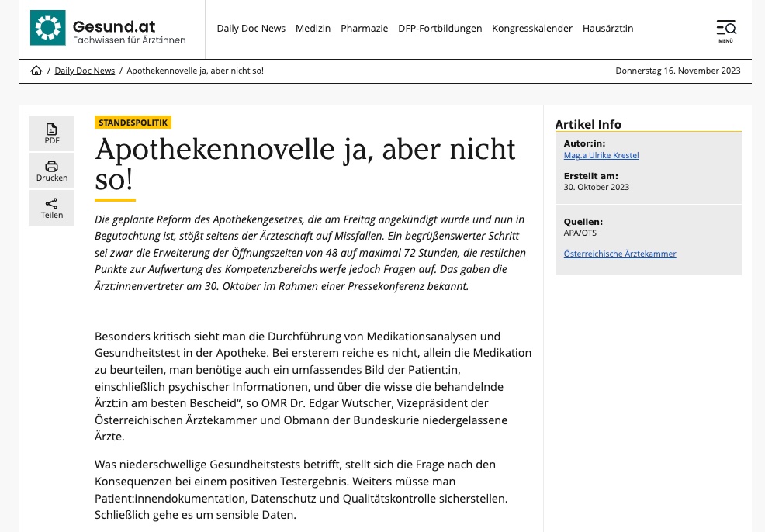
Task: Open the menu search icon
Action: click(x=725, y=29)
